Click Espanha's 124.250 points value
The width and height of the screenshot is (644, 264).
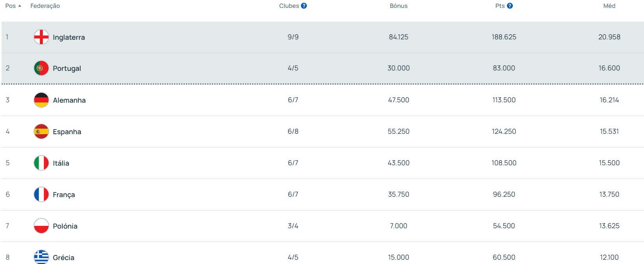tap(504, 131)
